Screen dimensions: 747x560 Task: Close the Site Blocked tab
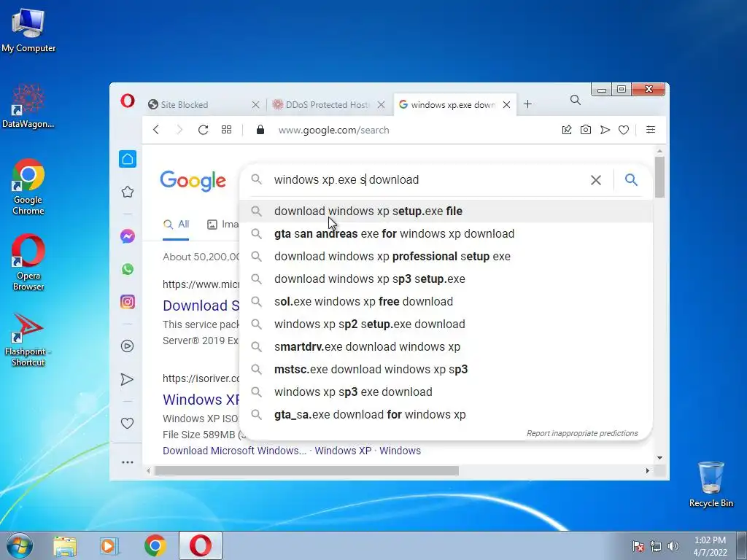(x=256, y=105)
